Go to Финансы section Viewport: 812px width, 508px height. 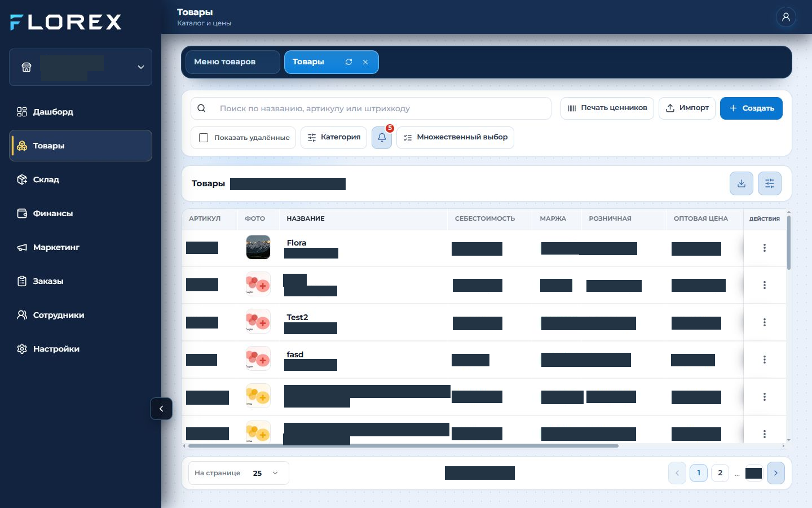pos(81,213)
